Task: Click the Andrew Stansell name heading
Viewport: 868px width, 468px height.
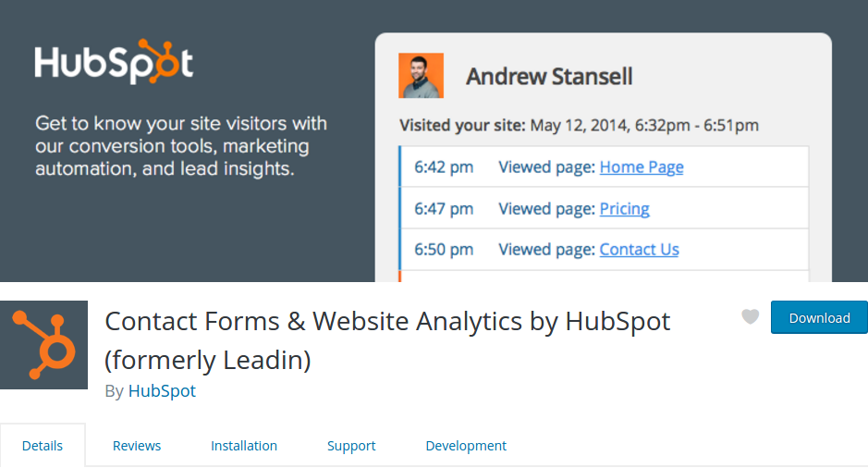Action: point(549,77)
